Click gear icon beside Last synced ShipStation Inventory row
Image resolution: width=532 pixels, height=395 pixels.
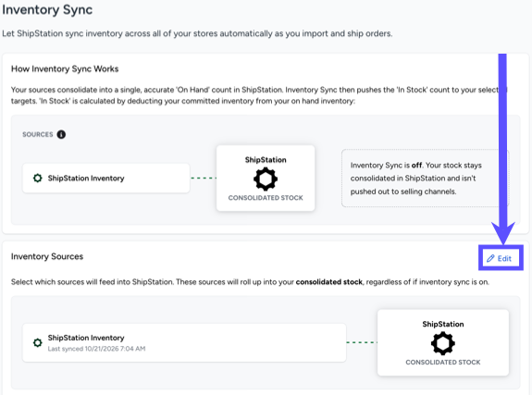pos(38,342)
